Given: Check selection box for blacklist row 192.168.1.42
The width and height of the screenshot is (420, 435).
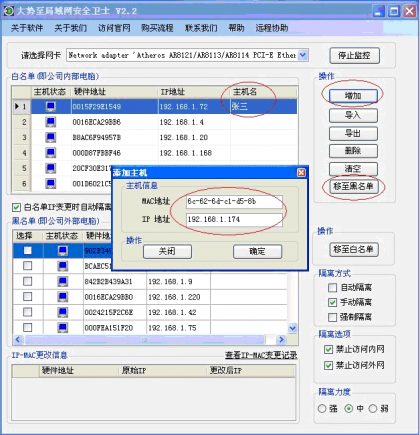Looking at the screenshot, I should coord(28,312).
